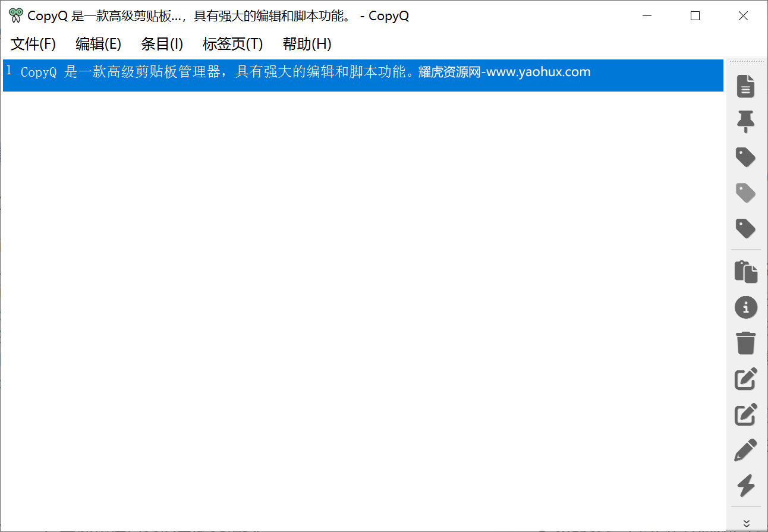Delete the selected clipboard entry
768x532 pixels.
pos(746,343)
